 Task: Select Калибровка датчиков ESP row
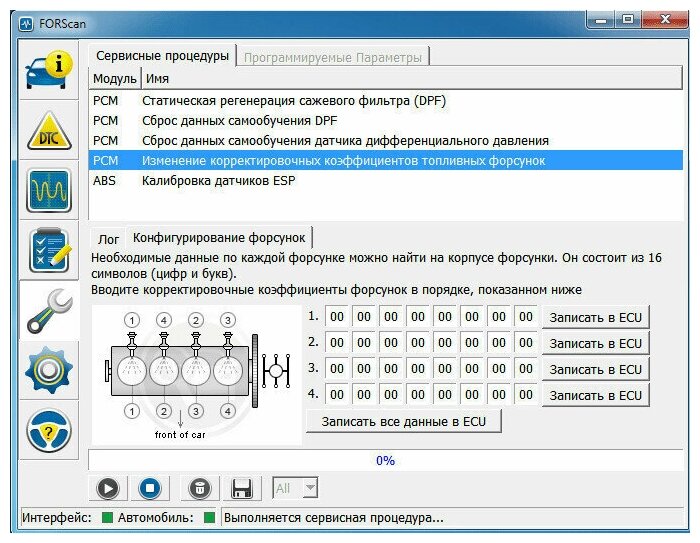tap(386, 181)
